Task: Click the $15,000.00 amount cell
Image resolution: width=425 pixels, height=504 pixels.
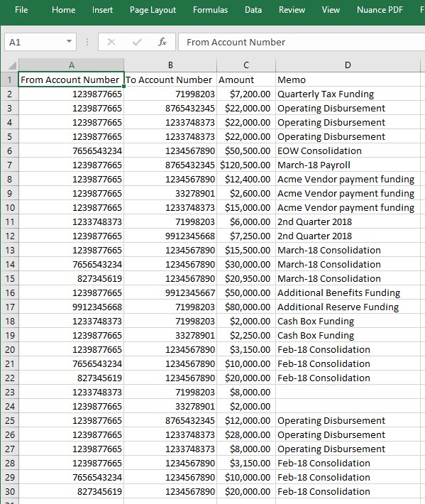Action: point(246,208)
